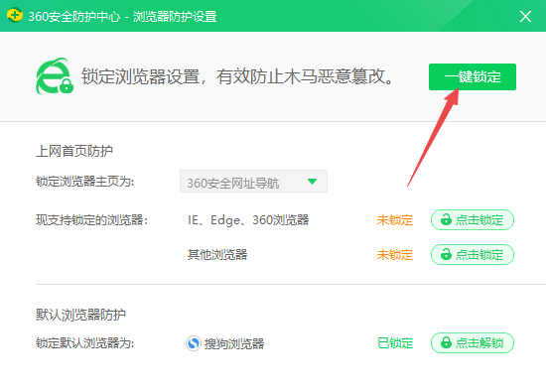This screenshot has height=392, width=546.
Task: Click 未锁定 status for IE、Edge、360浏览器
Action: [x=394, y=220]
